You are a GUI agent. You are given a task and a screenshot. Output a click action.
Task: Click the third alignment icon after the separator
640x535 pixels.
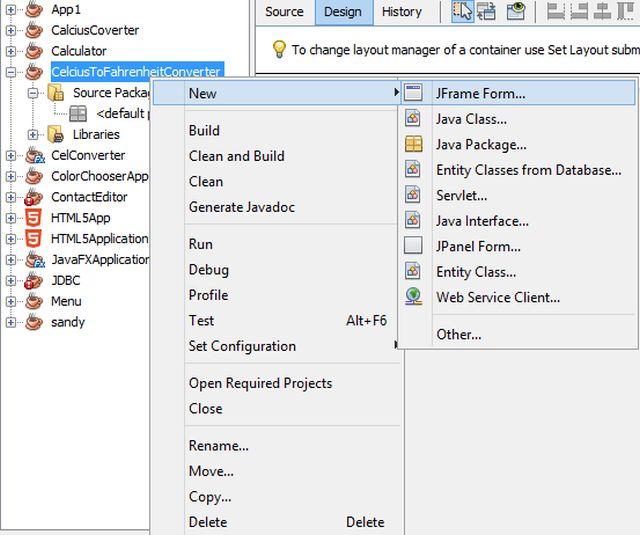click(602, 11)
